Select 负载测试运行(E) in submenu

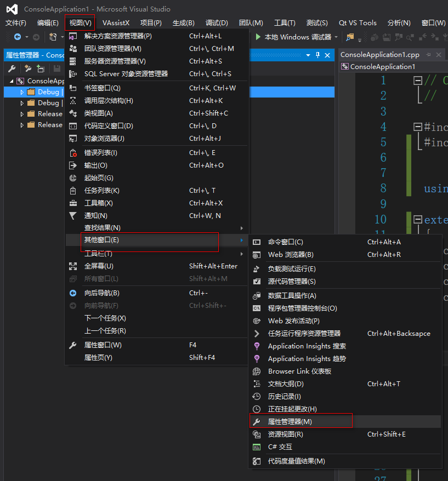tap(345, 269)
